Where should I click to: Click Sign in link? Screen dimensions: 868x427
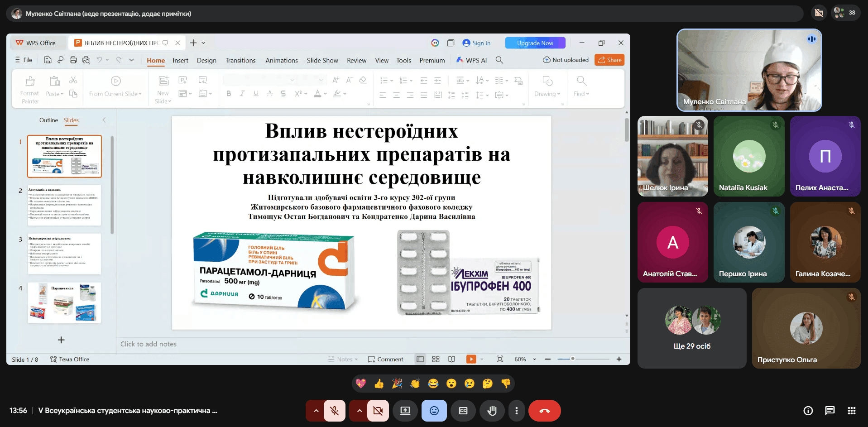[x=477, y=43]
